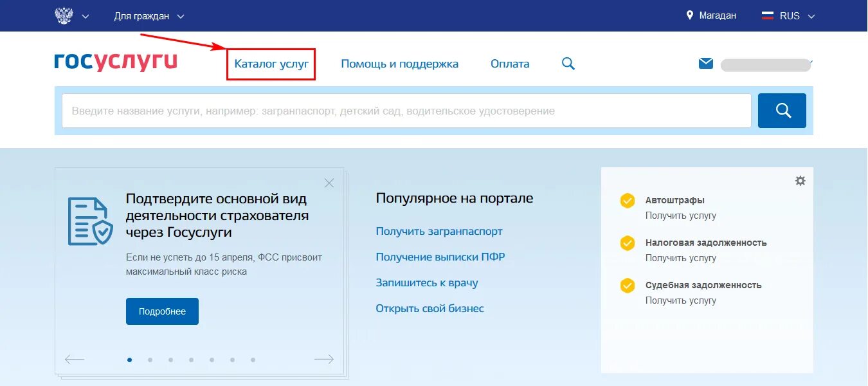This screenshot has height=386, width=868.
Task: Click 'Получить услугу' under Судебная задолженность
Action: pyautogui.click(x=681, y=300)
